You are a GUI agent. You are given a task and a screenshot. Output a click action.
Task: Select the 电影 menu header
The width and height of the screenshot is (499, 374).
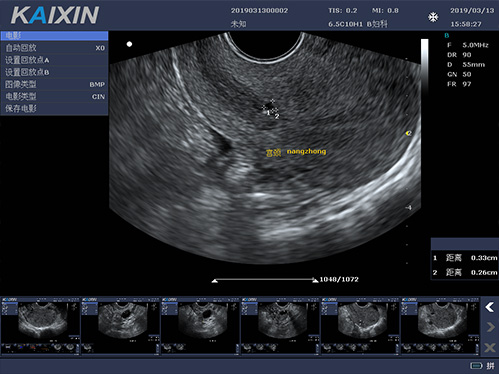click(54, 36)
